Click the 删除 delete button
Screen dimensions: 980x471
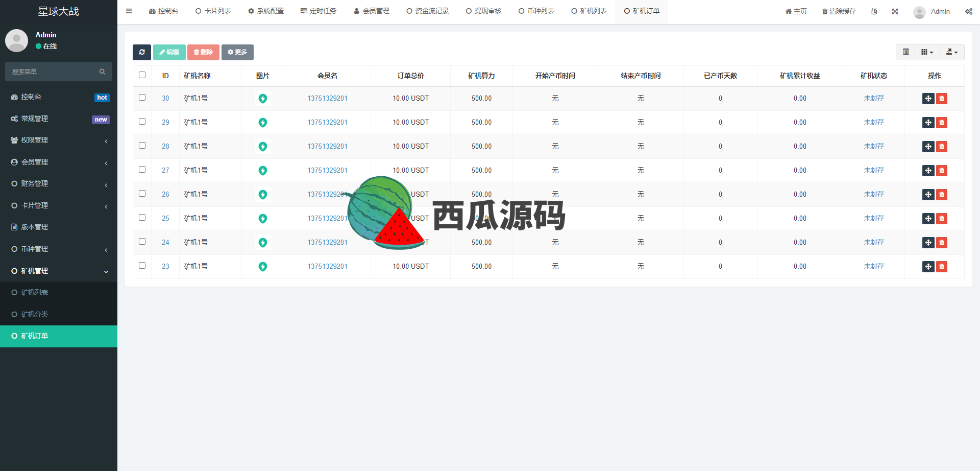203,52
